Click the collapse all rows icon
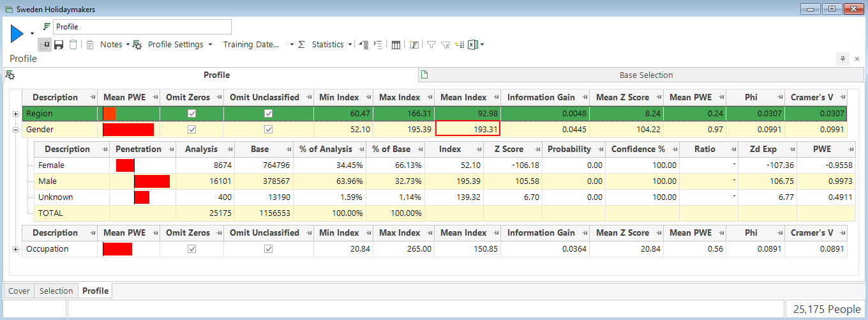 click(x=364, y=45)
